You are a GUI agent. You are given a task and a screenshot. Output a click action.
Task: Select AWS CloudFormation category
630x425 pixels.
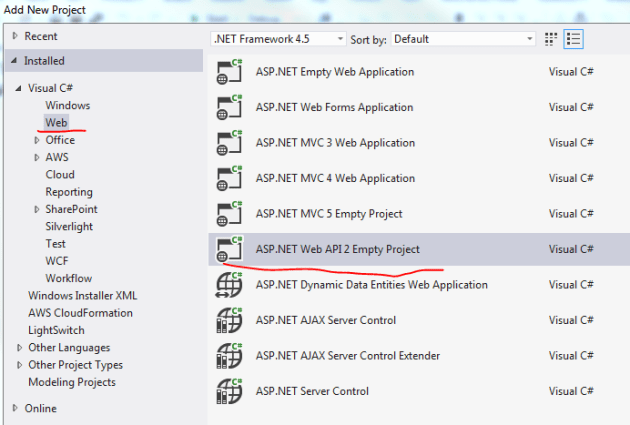click(x=80, y=313)
